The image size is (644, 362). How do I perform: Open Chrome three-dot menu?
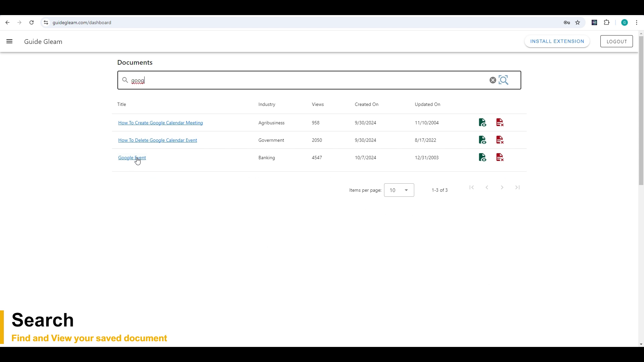click(637, 22)
